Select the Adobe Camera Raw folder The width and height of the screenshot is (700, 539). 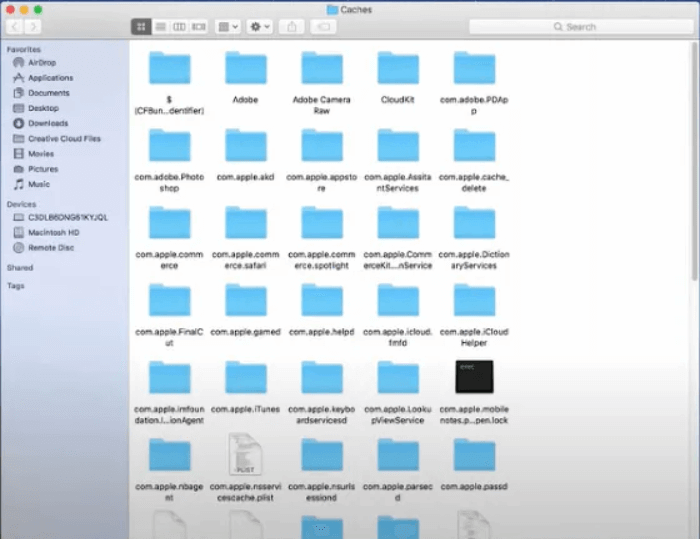[x=322, y=68]
